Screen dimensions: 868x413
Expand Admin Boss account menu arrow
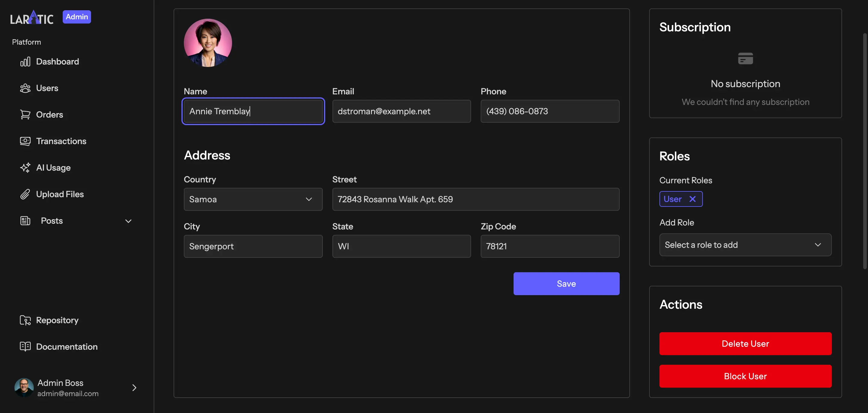coord(134,388)
